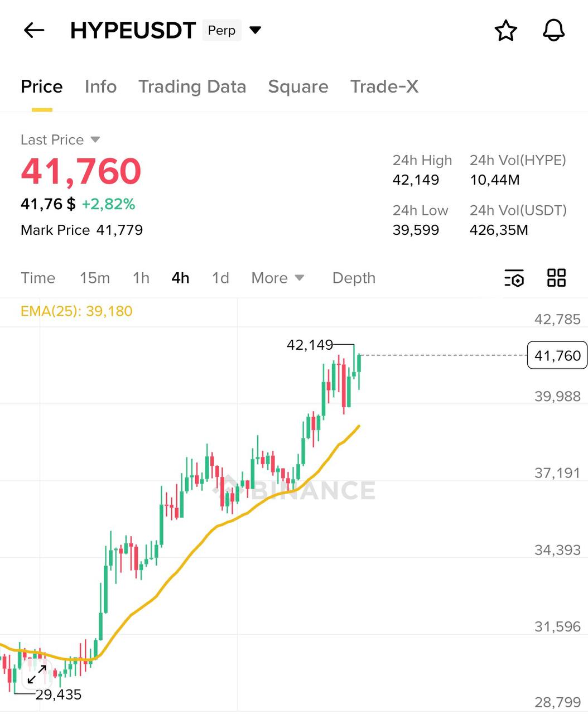Open the Trade-X tab
The image size is (588, 714).
click(384, 87)
